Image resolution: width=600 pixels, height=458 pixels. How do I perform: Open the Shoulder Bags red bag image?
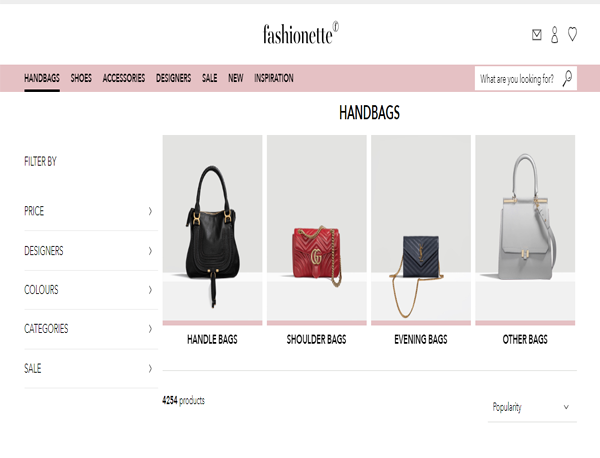[x=316, y=230]
